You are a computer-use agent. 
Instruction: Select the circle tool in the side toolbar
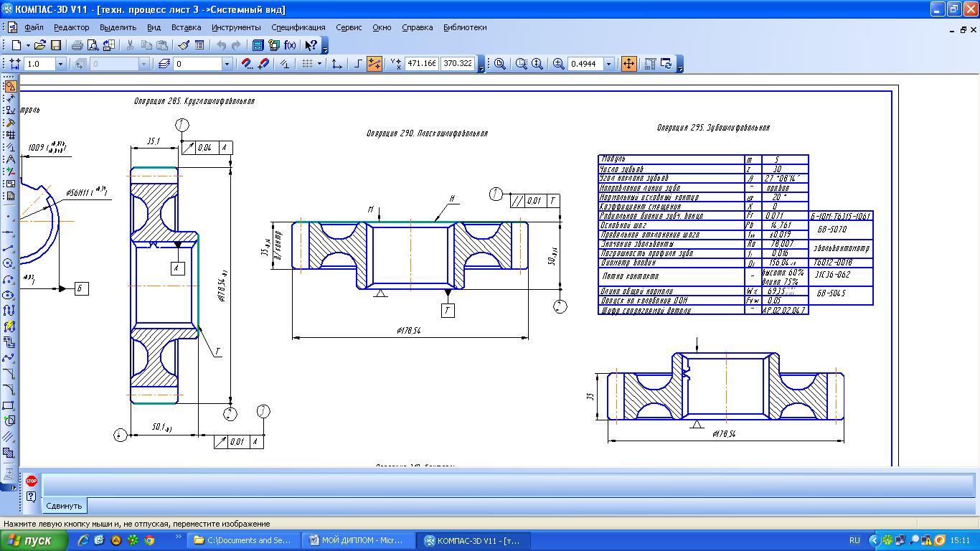point(9,264)
